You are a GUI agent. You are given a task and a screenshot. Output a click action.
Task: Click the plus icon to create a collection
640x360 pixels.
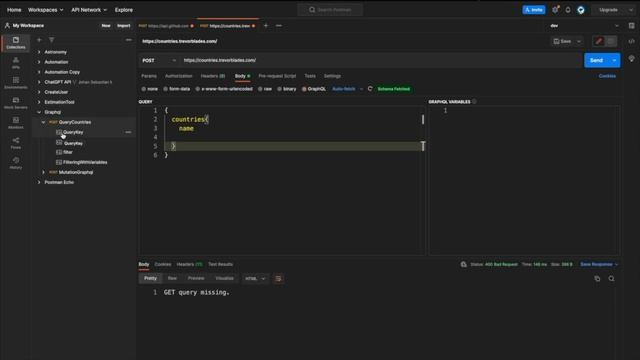(x=39, y=40)
